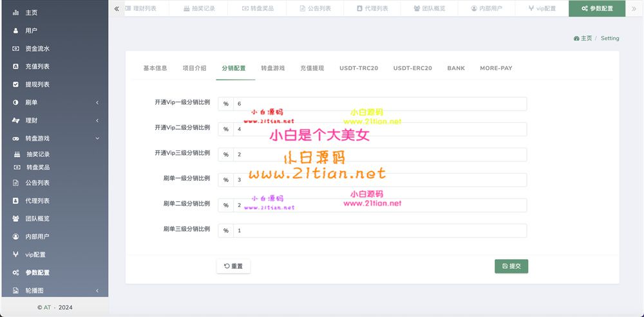This screenshot has height=317, width=644.
Task: Click the 刷单三级分销比例 field label
Action: (187, 230)
